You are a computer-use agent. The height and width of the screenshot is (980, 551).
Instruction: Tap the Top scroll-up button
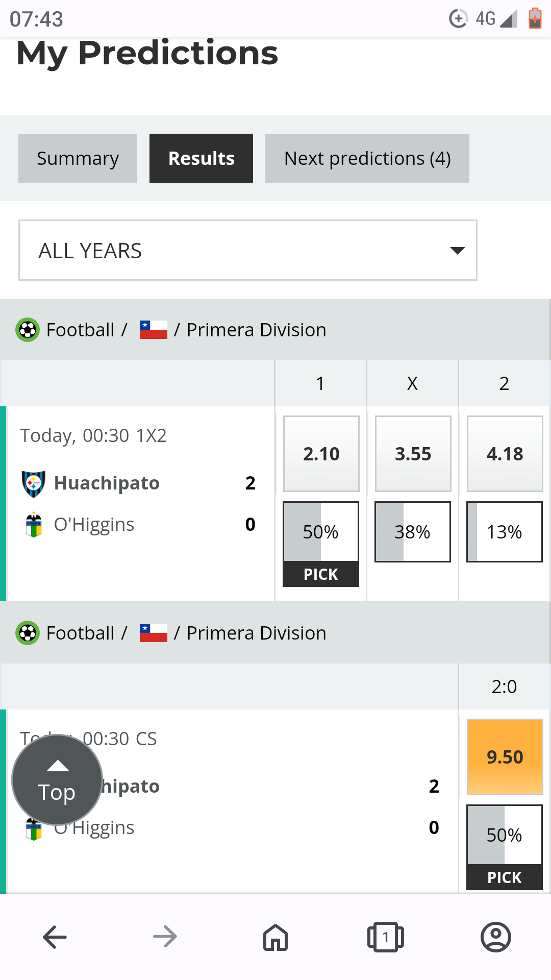pyautogui.click(x=57, y=780)
